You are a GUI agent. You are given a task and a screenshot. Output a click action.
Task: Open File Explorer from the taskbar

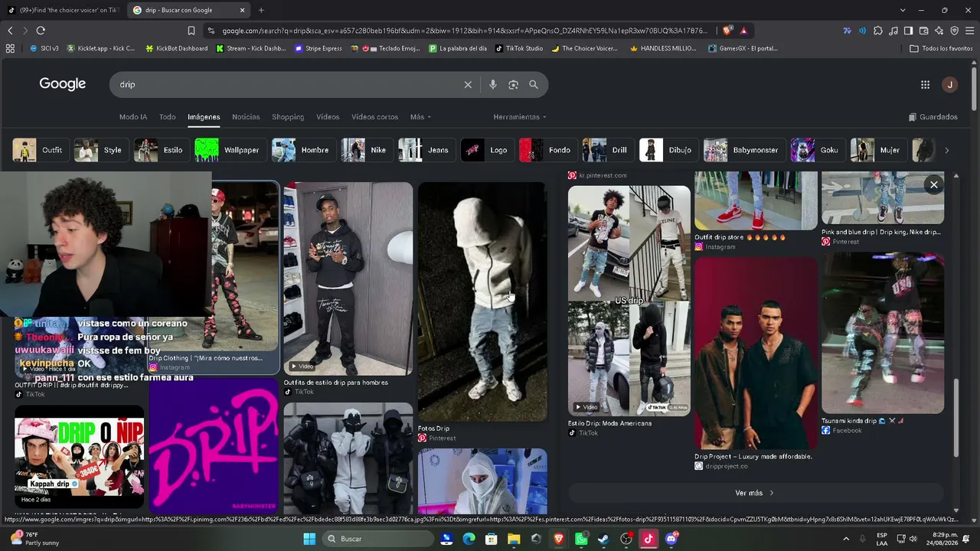514,539
